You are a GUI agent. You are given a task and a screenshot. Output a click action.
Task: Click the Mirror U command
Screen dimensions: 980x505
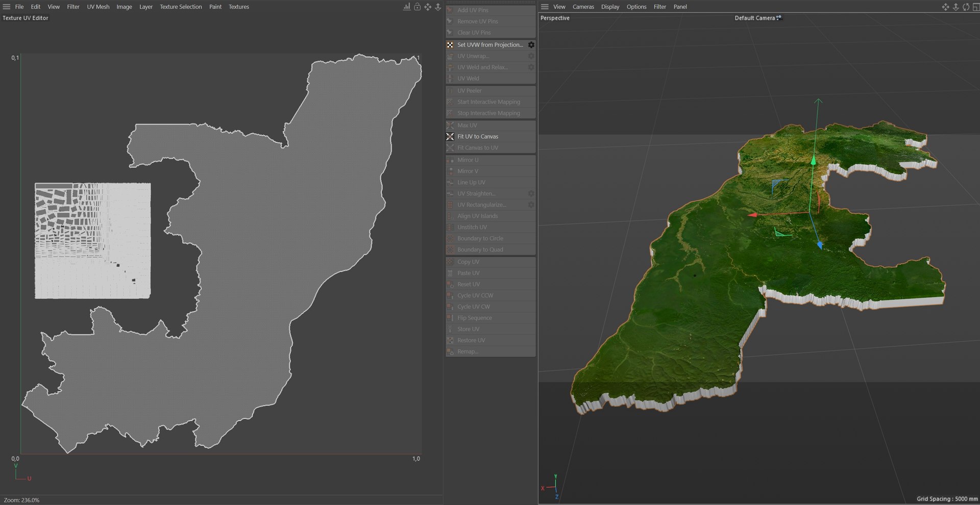(x=491, y=160)
